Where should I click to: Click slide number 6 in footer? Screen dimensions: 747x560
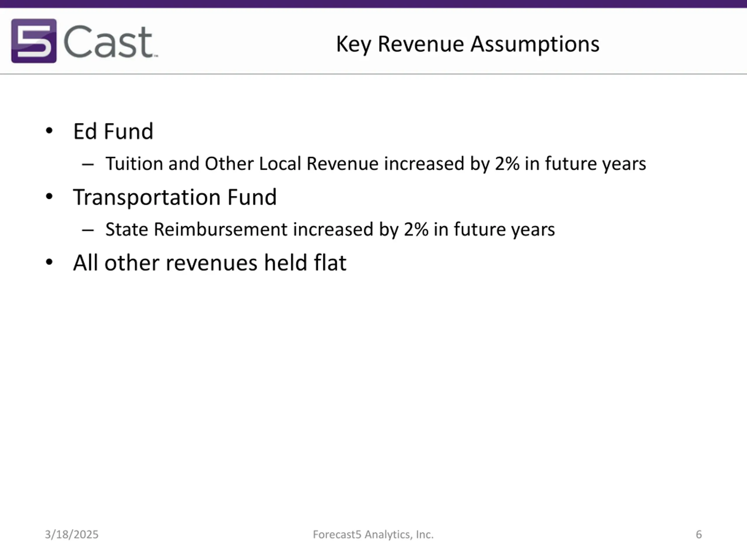click(x=699, y=534)
